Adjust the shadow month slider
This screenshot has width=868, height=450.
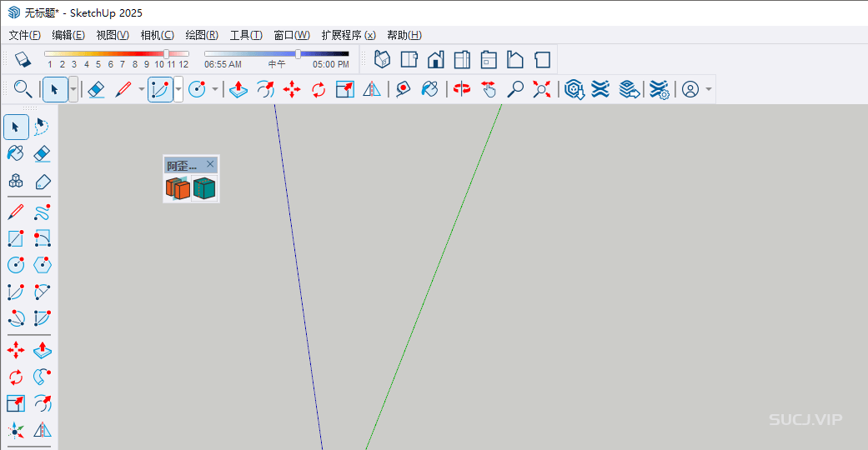(x=166, y=54)
